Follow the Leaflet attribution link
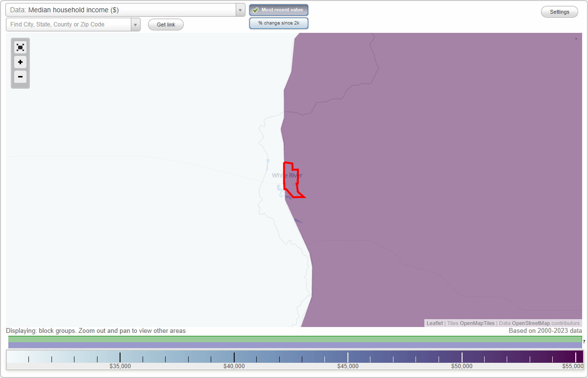 point(434,323)
